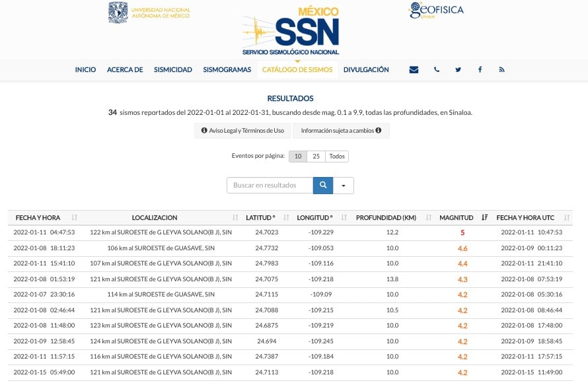This screenshot has height=383, width=588.
Task: Open the Inicio menu item
Action: pyautogui.click(x=85, y=70)
